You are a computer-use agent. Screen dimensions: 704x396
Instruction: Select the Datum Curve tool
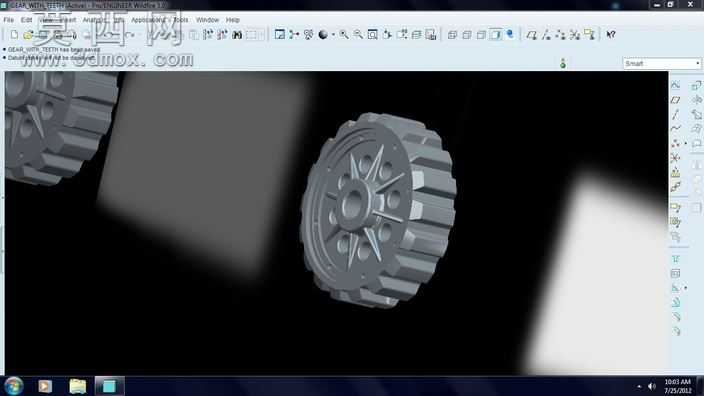point(675,129)
